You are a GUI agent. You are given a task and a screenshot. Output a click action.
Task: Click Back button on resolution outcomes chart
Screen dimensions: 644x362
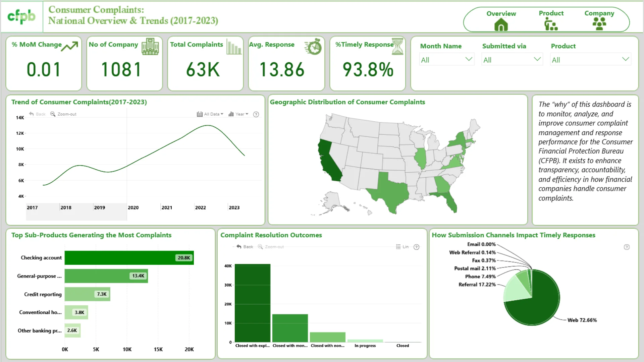tap(245, 247)
